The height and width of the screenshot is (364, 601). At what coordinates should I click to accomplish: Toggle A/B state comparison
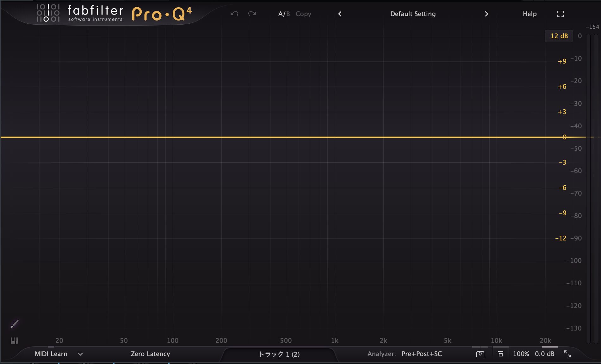pos(284,14)
